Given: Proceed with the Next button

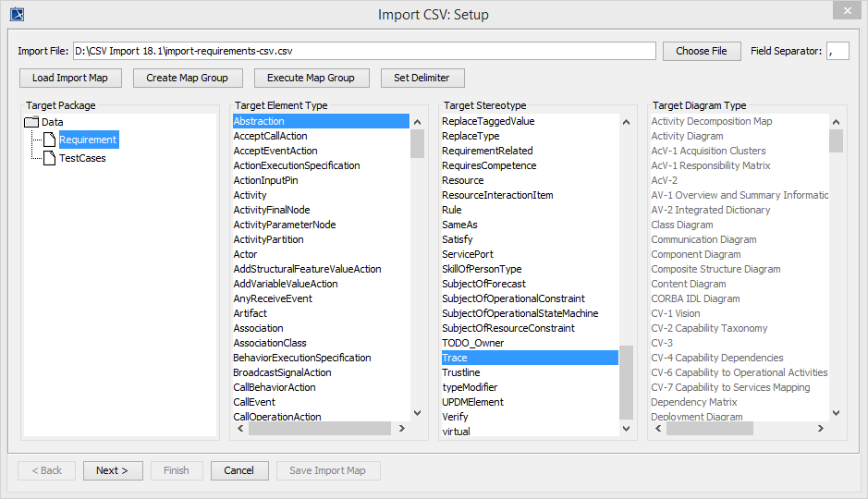Looking at the screenshot, I should pos(113,470).
